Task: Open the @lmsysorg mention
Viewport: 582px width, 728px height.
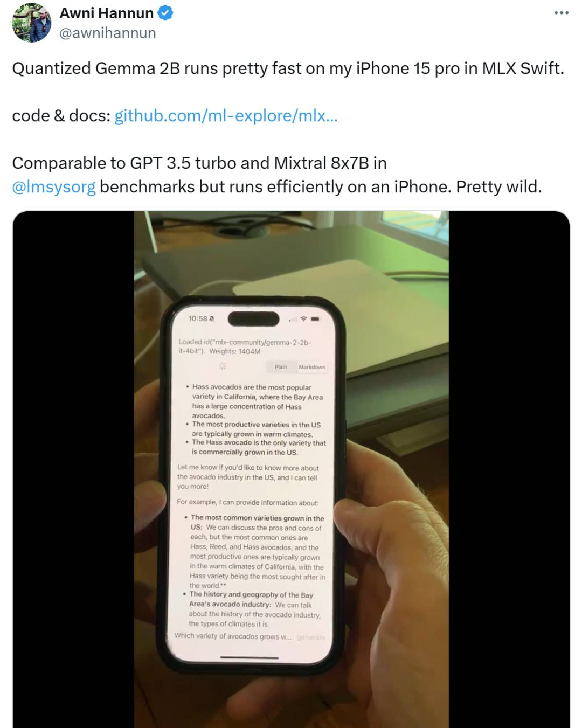Action: point(54,186)
